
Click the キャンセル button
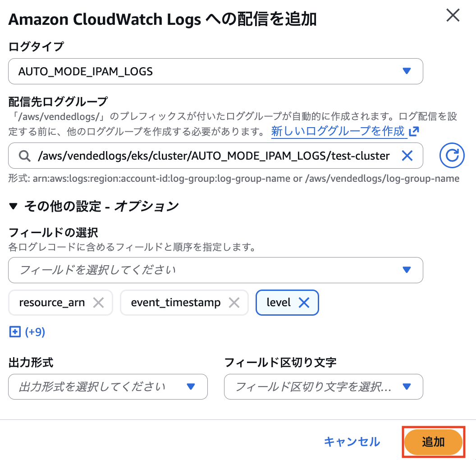[x=352, y=442]
